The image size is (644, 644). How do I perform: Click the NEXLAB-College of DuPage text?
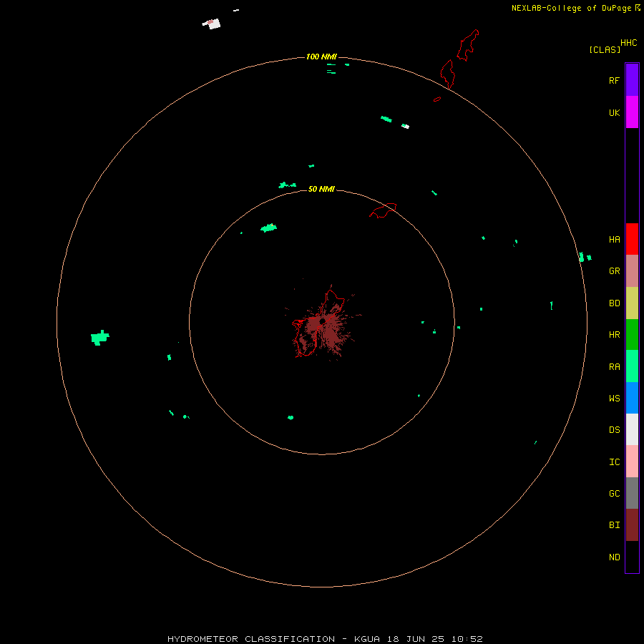click(x=571, y=8)
